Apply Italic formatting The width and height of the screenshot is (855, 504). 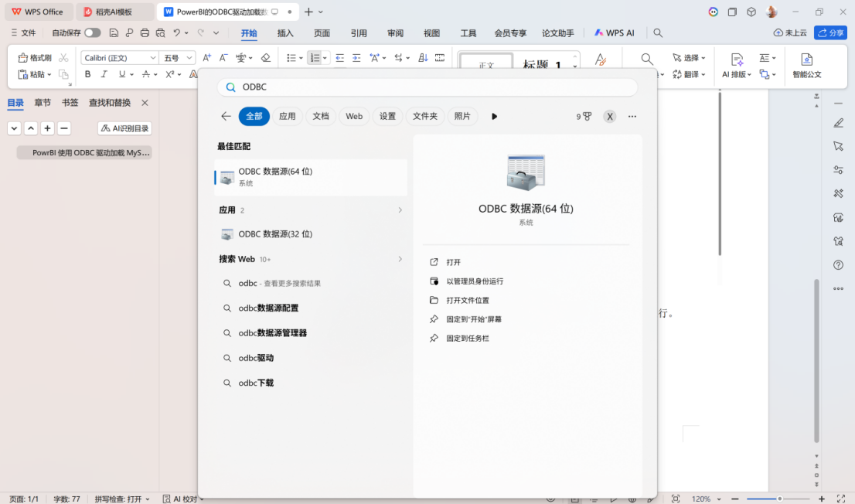pos(104,74)
